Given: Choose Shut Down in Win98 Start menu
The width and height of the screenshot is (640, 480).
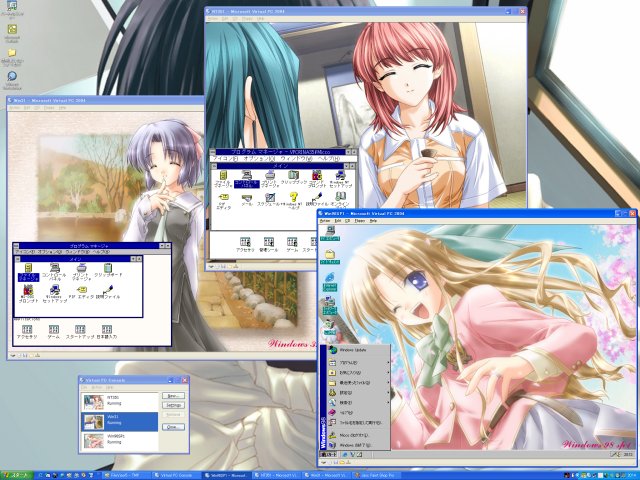Looking at the screenshot, I should coord(358,445).
